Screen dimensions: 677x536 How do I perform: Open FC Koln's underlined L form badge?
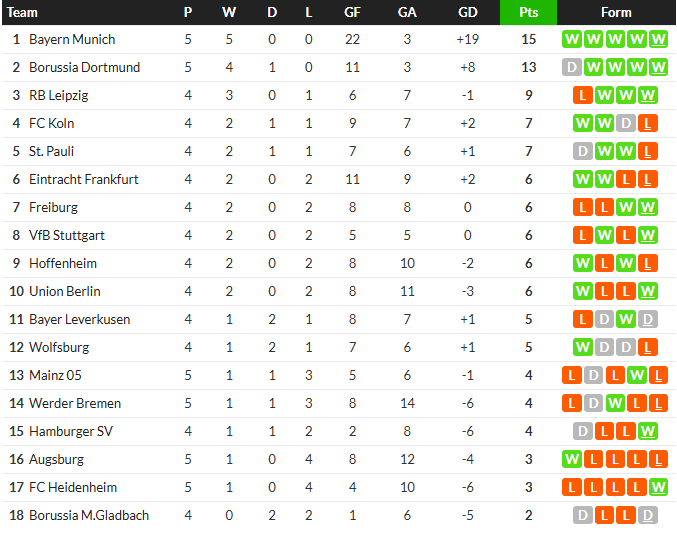click(x=648, y=124)
